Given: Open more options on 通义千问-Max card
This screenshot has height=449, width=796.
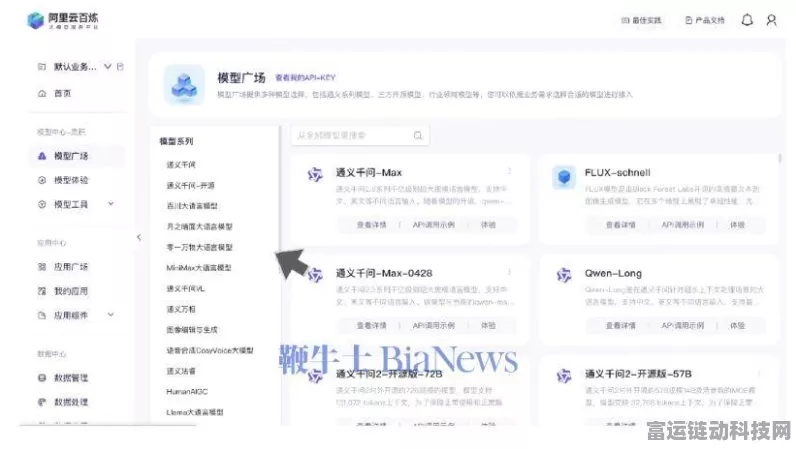Looking at the screenshot, I should [x=509, y=171].
